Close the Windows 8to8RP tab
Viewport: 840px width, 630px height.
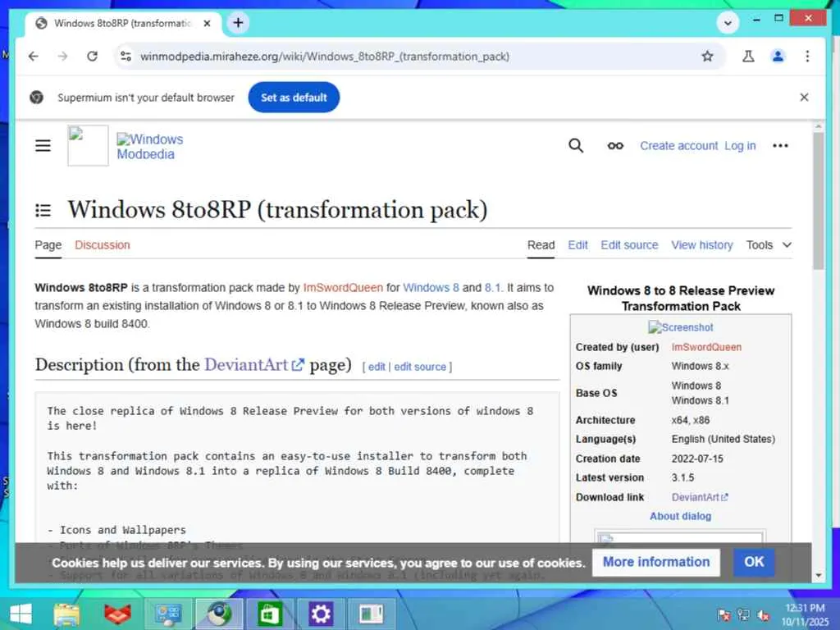pos(207,24)
